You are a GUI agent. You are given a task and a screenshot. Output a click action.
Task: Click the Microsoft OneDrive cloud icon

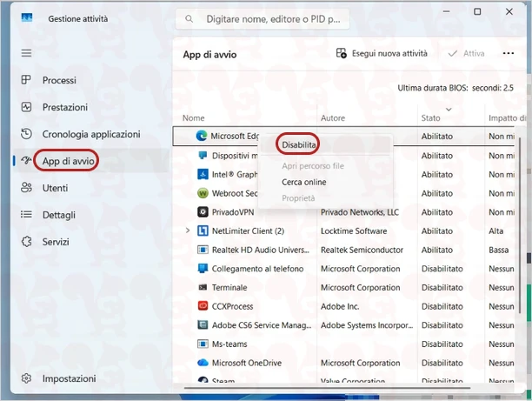pyautogui.click(x=203, y=363)
